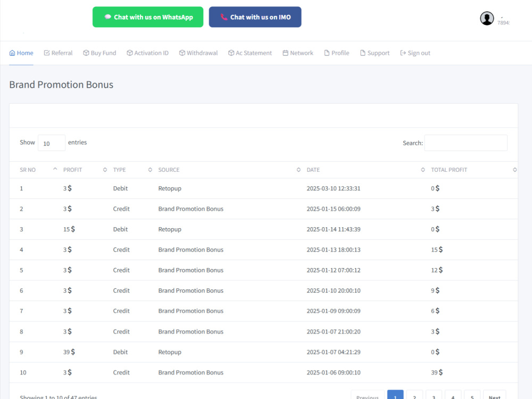Click the TOTAL PROFIT column header
Image resolution: width=532 pixels, height=399 pixels.
(x=449, y=170)
